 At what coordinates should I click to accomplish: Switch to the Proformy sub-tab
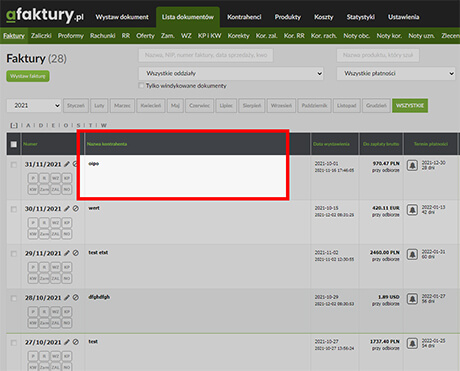(71, 36)
